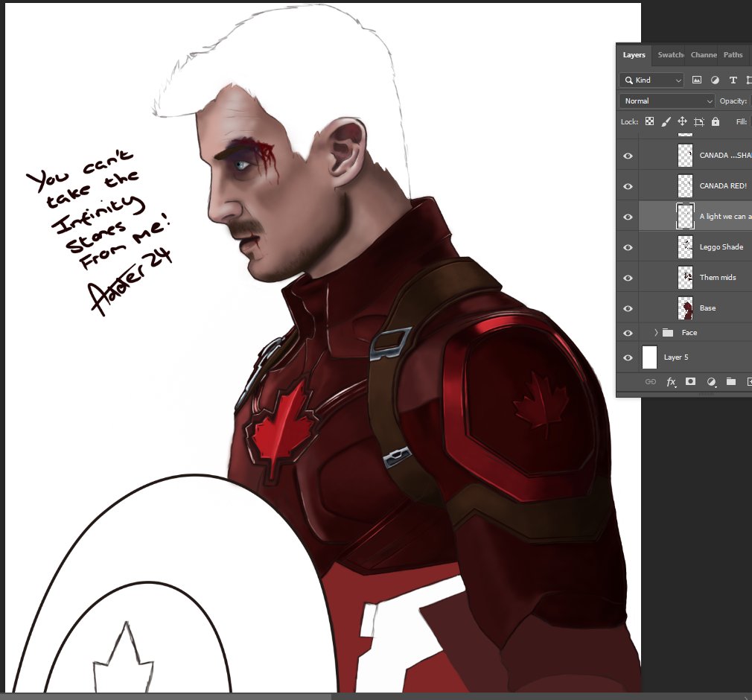Lock artboard nesting using the crop-frame icon
The width and height of the screenshot is (752, 700).
click(x=699, y=122)
